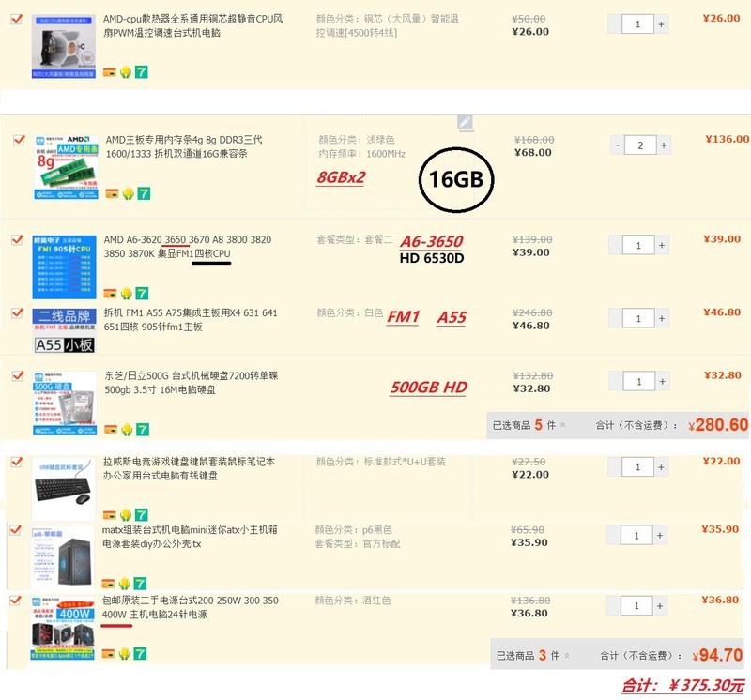Increase quantity of the FM1 A55 motherboard

tap(662, 318)
